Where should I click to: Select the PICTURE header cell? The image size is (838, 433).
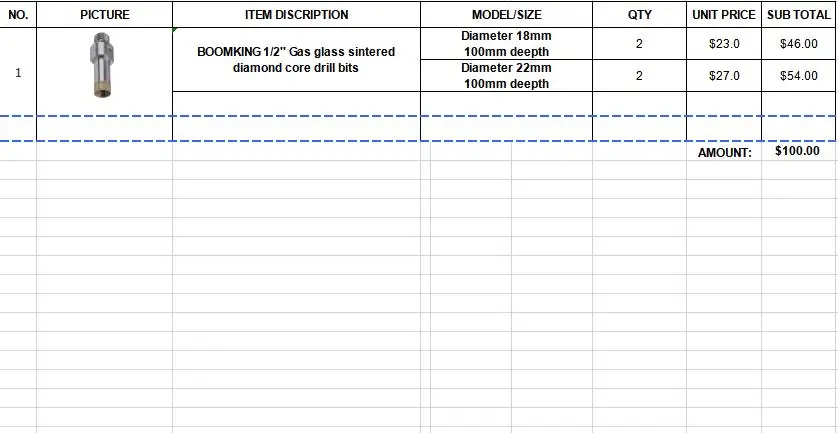point(105,14)
